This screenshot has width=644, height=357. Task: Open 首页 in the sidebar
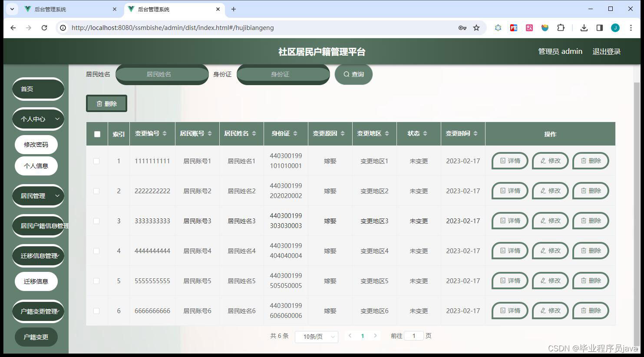pyautogui.click(x=38, y=89)
